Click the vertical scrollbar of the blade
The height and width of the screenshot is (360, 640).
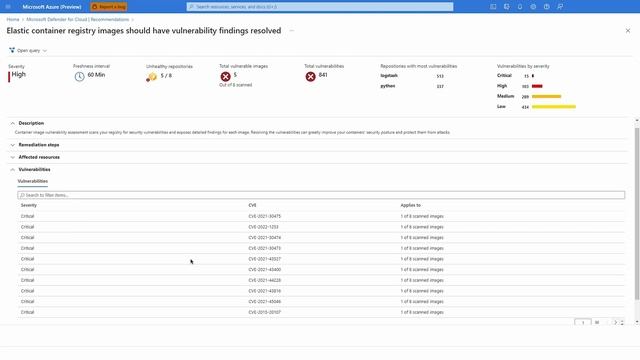637,214
